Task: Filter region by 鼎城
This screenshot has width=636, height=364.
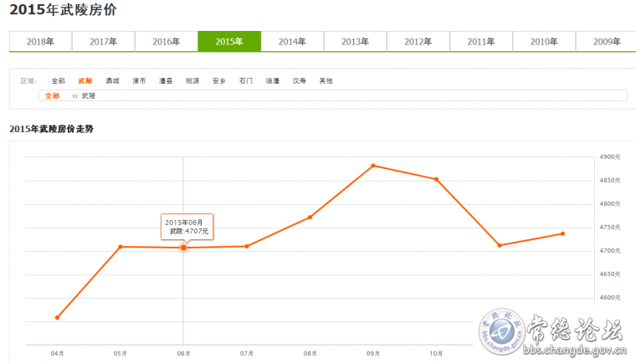Action: 113,81
